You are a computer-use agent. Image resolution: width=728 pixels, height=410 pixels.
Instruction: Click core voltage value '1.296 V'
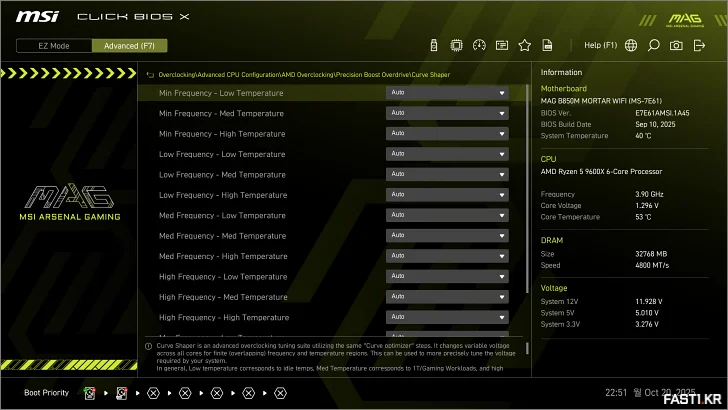click(x=647, y=206)
